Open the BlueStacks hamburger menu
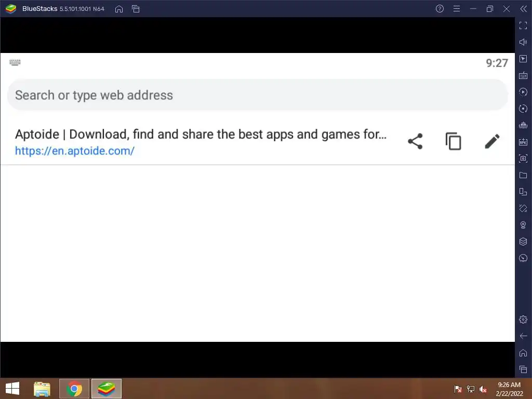This screenshot has width=532, height=399. click(x=457, y=9)
